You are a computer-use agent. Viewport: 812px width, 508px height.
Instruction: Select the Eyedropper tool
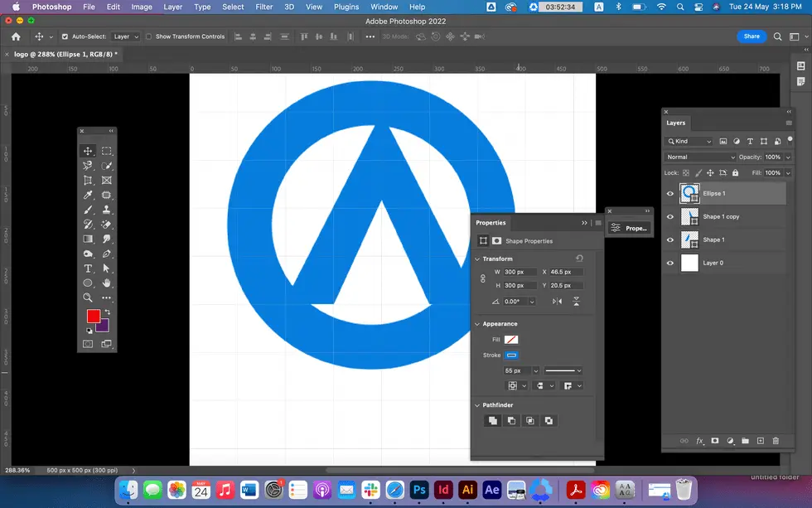tap(87, 195)
